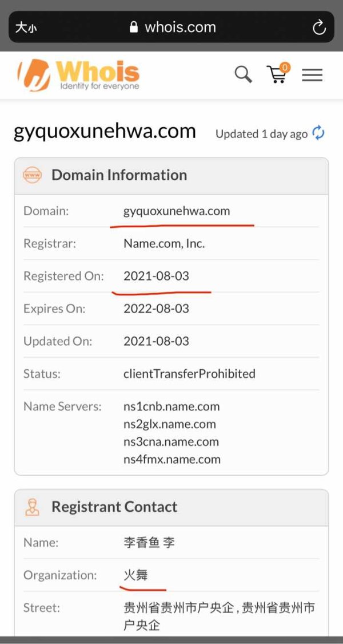This screenshot has width=343, height=644.
Task: Click the www Domain Information icon
Action: [32, 175]
